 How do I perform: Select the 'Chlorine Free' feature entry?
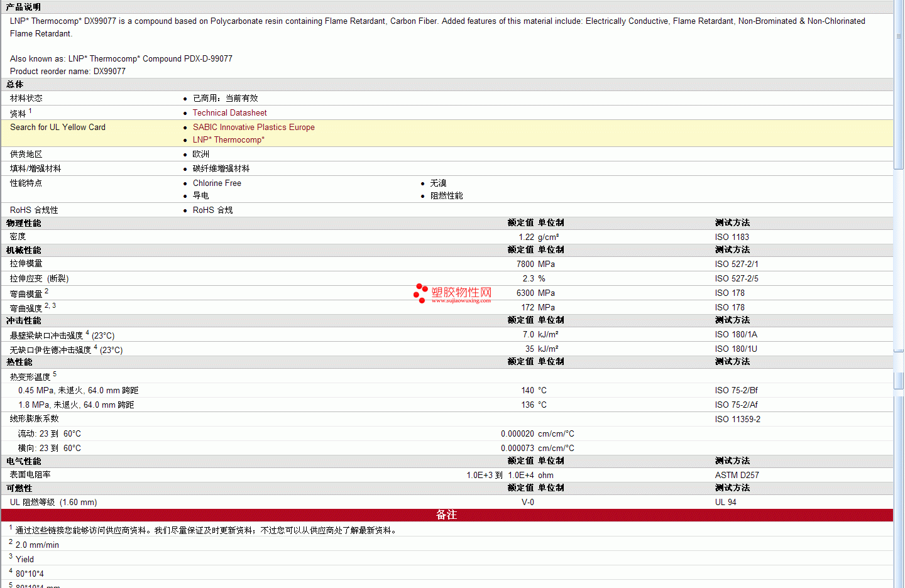coord(217,183)
